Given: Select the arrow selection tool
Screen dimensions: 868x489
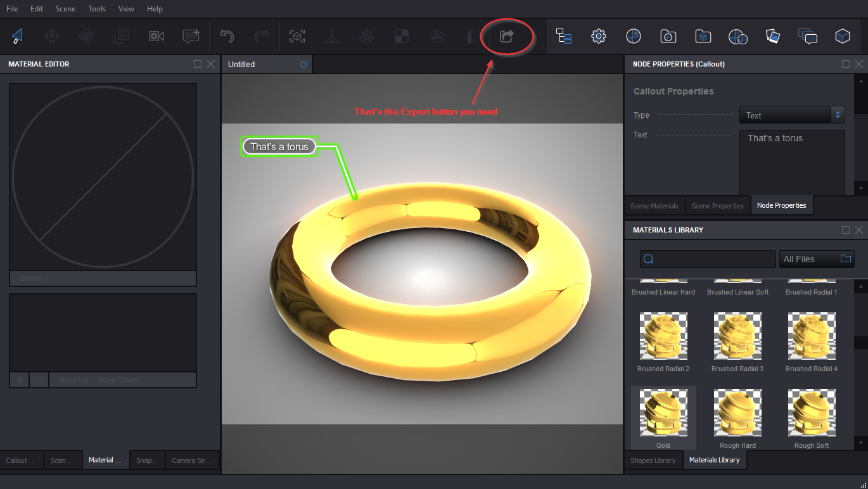Looking at the screenshot, I should coord(16,36).
